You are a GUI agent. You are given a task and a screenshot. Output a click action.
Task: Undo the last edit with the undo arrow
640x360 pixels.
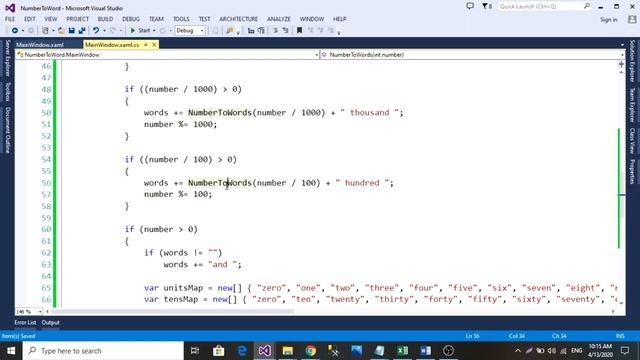(96, 31)
